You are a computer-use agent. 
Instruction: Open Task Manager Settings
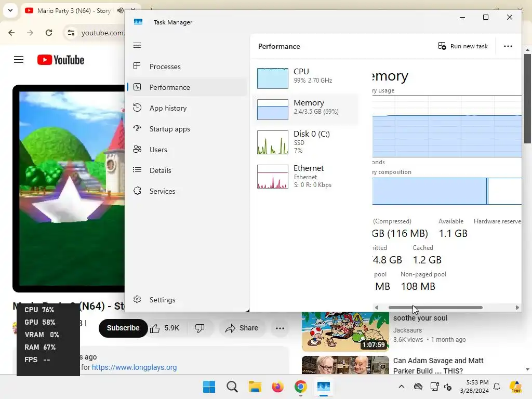[x=187, y=300]
